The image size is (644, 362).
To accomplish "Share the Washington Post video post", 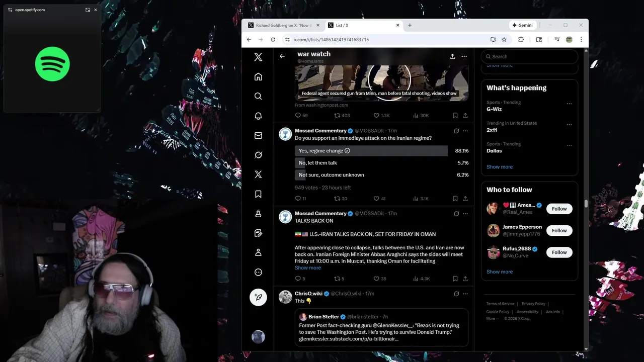I will (x=465, y=116).
